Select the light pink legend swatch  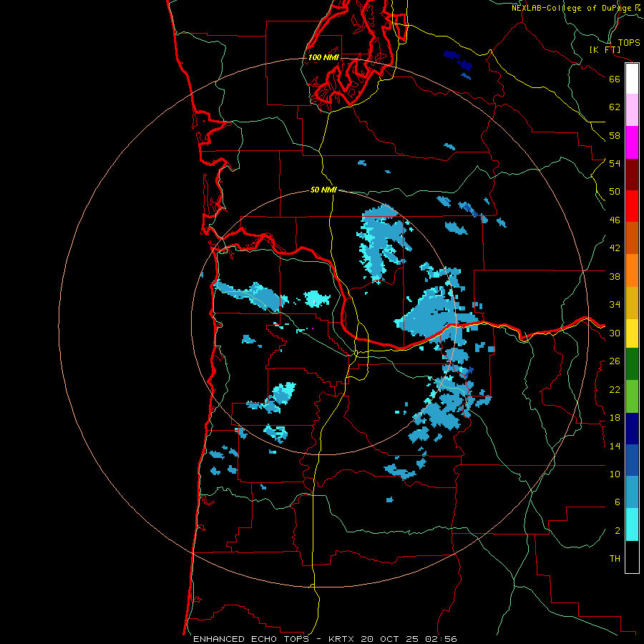[632, 110]
